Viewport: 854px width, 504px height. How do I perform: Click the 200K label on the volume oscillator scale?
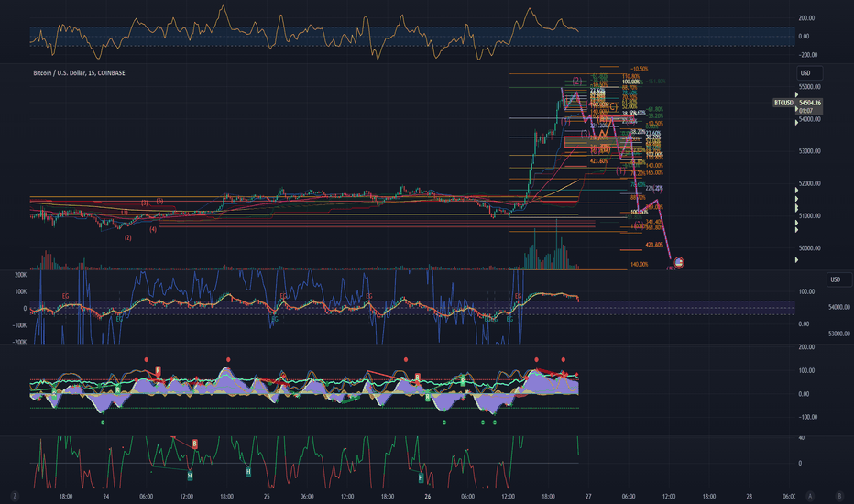click(x=21, y=275)
